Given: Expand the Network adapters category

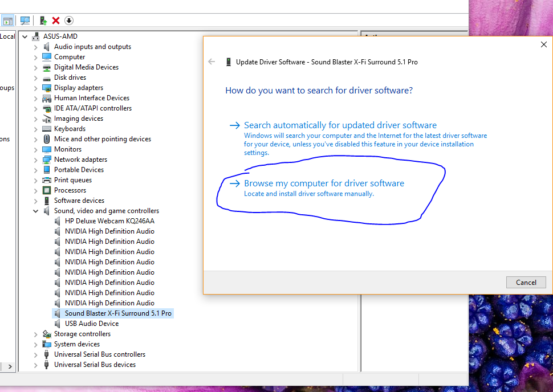Looking at the screenshot, I should click(x=35, y=160).
